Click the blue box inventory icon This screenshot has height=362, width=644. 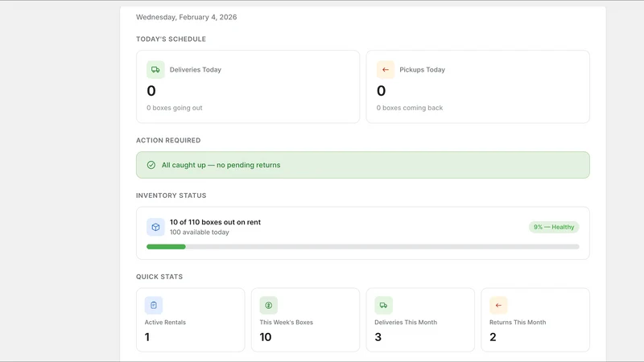point(155,227)
